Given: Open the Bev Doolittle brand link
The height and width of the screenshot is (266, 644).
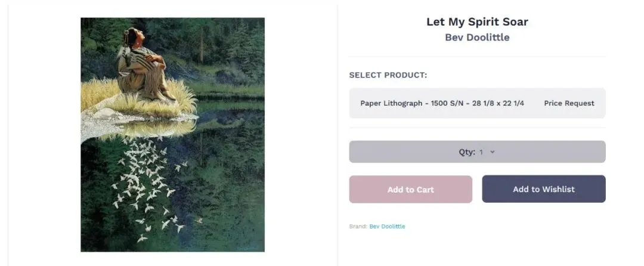Looking at the screenshot, I should click(387, 227).
